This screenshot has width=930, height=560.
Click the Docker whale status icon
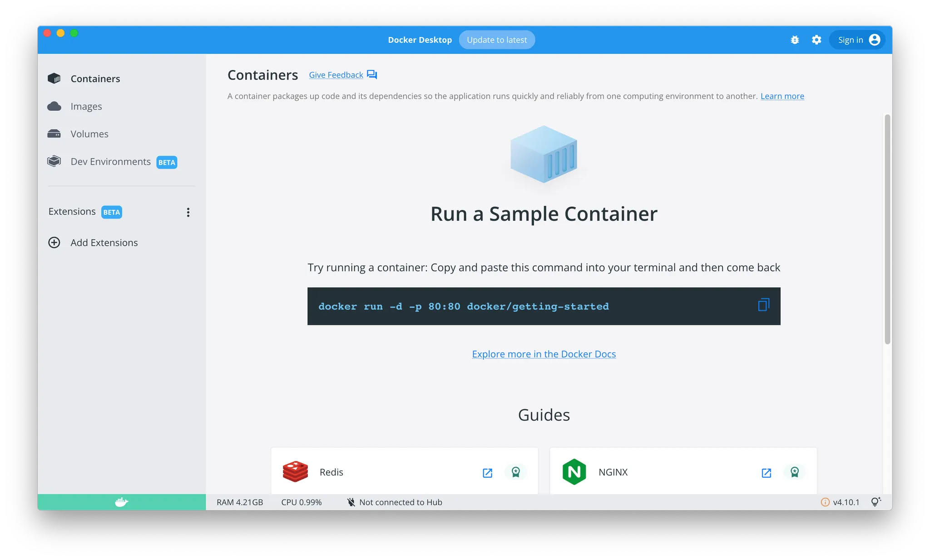121,502
